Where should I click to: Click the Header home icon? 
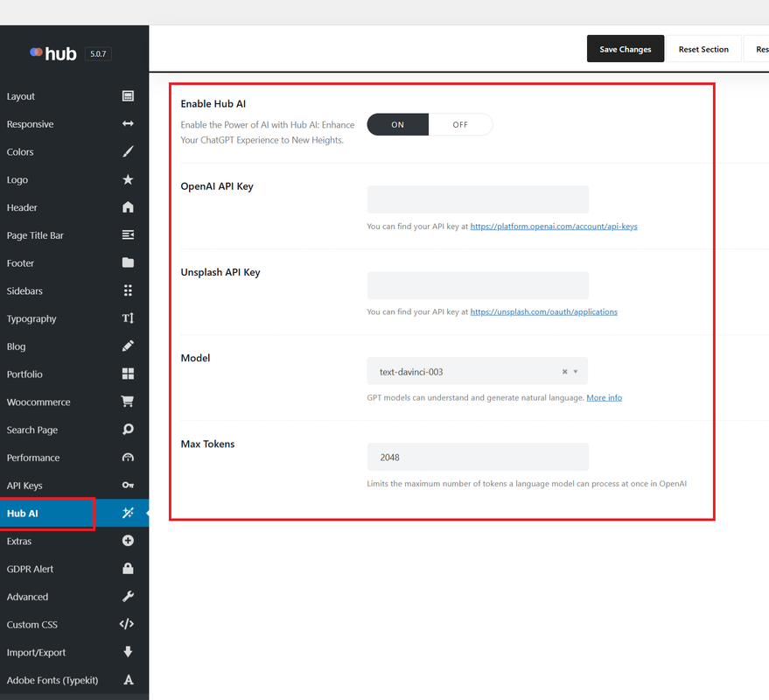coord(128,207)
